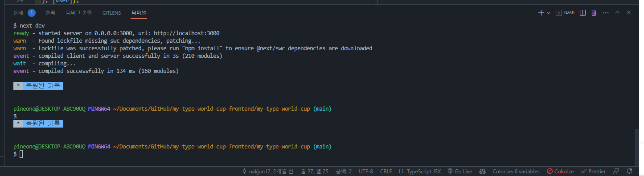Create a new terminal with the plus icon
The image size is (644, 176).
click(541, 13)
